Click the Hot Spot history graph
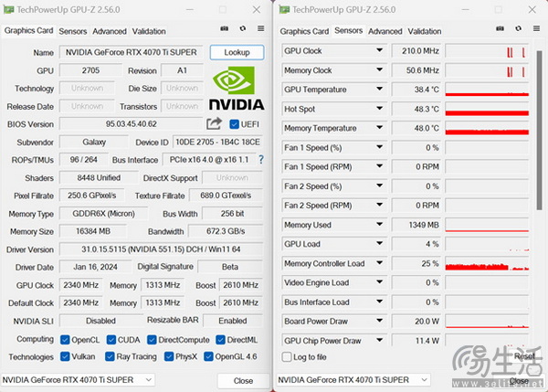 487,109
